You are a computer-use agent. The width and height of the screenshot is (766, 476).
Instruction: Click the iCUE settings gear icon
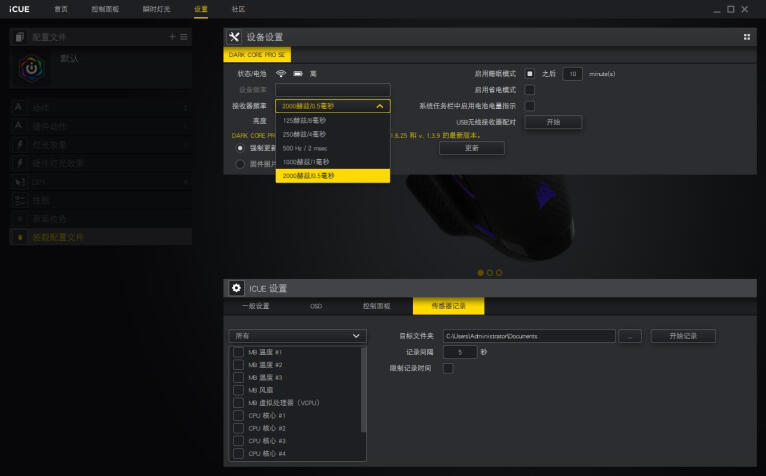[x=236, y=287]
